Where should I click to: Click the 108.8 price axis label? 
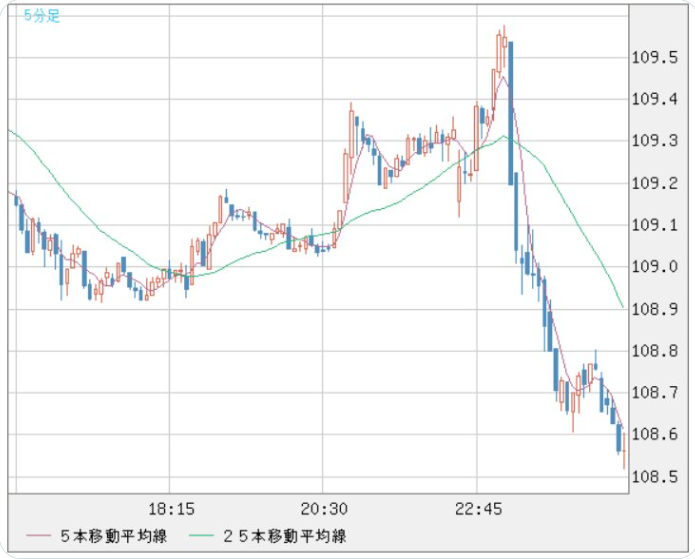(657, 351)
